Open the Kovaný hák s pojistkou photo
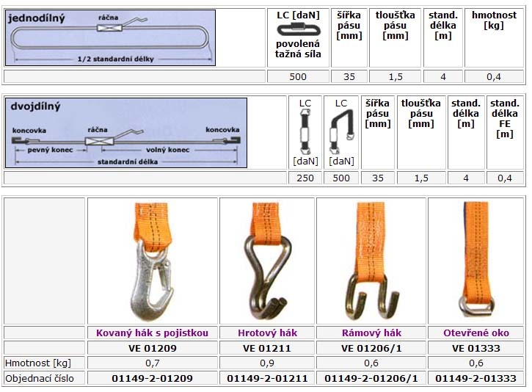The image size is (532, 392). (x=153, y=261)
